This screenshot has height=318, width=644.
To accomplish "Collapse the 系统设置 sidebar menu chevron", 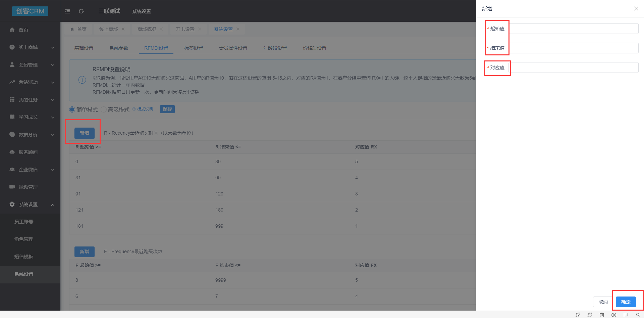I will 53,205.
